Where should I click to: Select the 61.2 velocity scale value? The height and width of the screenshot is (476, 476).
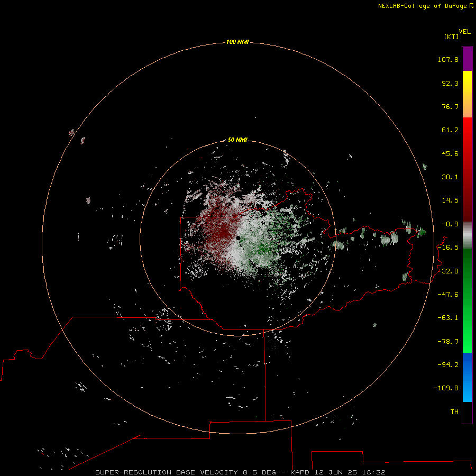[x=450, y=130]
